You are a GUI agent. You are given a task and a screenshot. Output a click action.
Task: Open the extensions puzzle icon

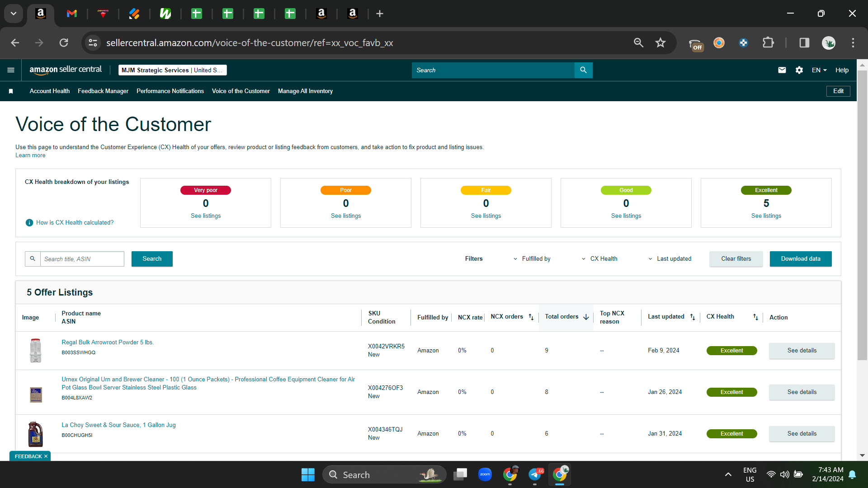(x=768, y=43)
